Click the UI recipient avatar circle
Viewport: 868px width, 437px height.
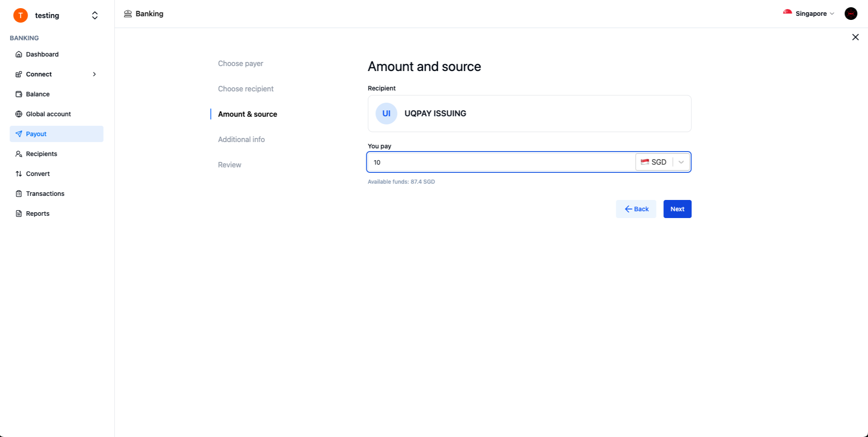pos(386,114)
